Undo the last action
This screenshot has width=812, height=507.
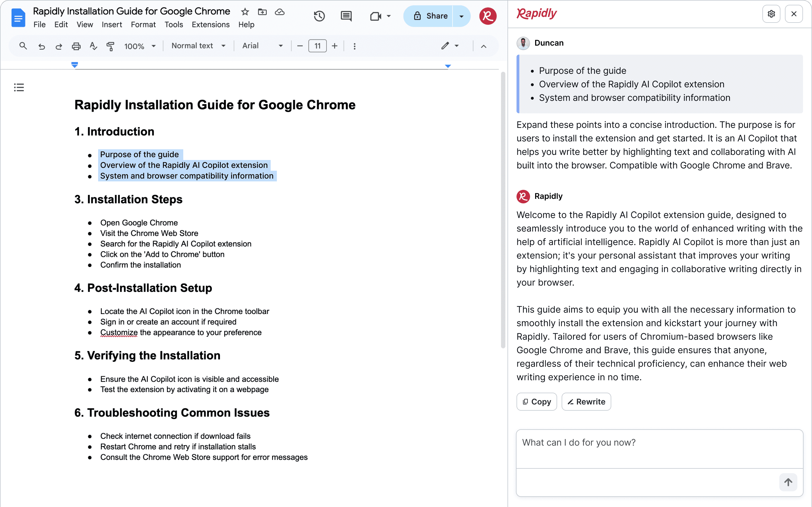click(42, 46)
